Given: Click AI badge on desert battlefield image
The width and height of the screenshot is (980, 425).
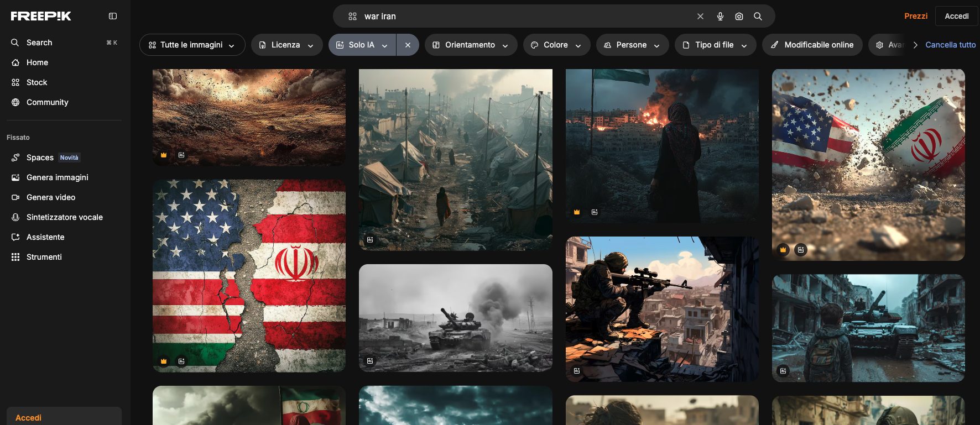Looking at the screenshot, I should (x=181, y=155).
